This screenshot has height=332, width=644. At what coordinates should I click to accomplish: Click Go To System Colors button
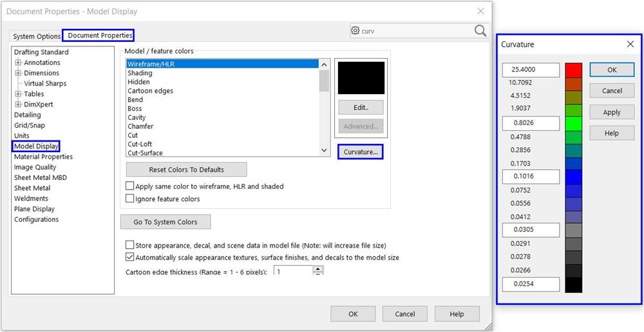tap(166, 222)
